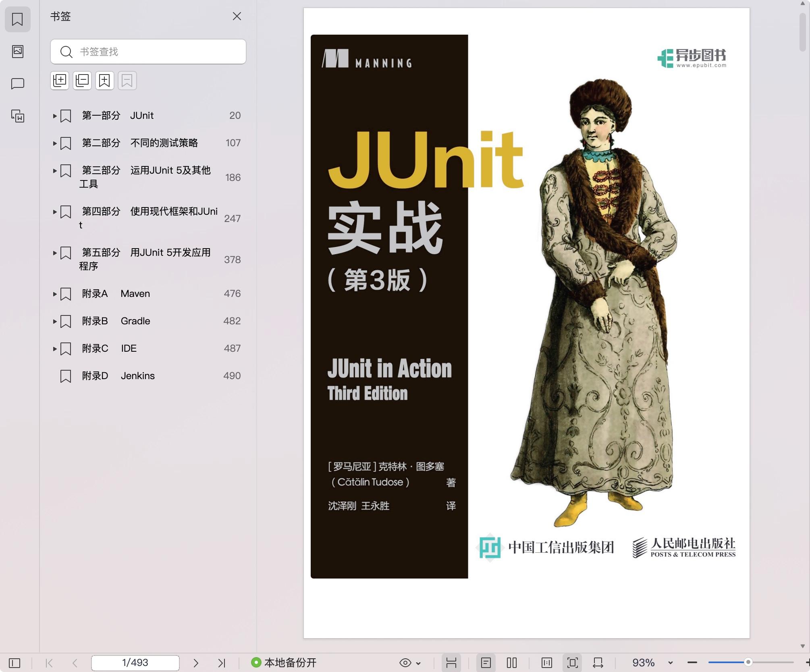The height and width of the screenshot is (672, 810).
Task: Toggle the sidebar panel button
Action: coord(15,663)
